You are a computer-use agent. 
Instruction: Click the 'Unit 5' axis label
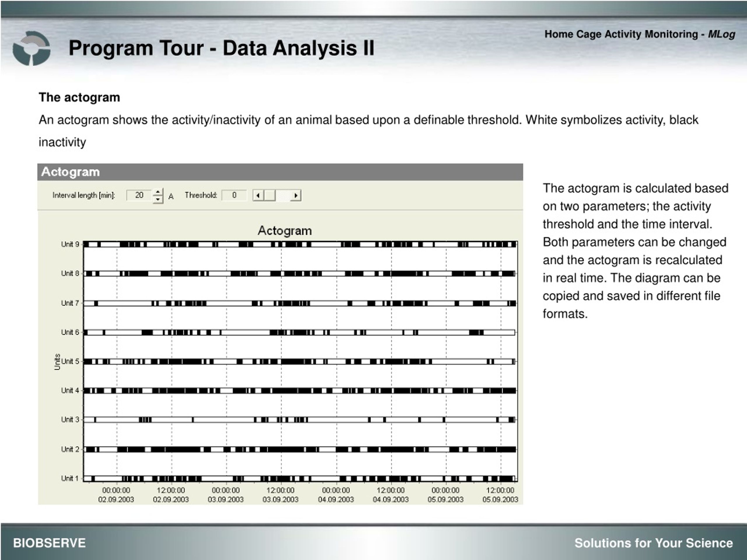coord(70,361)
